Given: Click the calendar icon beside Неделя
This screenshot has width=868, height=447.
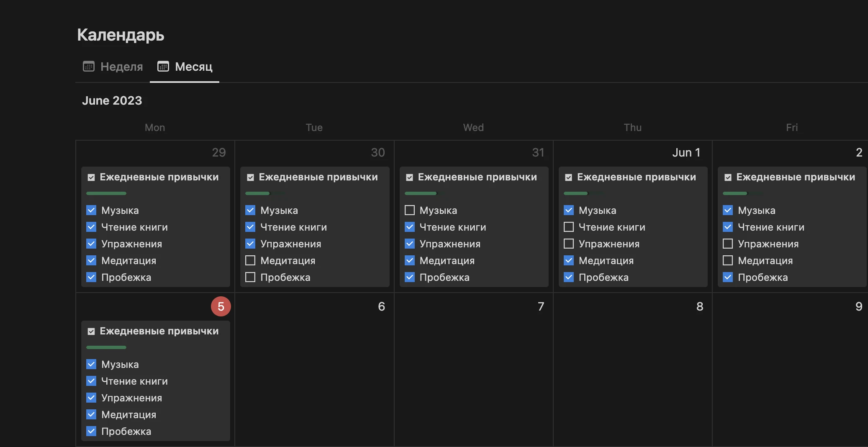Looking at the screenshot, I should tap(89, 66).
